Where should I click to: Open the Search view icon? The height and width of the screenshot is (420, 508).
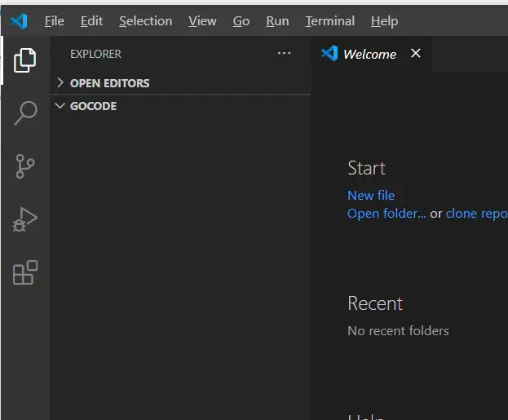(25, 113)
